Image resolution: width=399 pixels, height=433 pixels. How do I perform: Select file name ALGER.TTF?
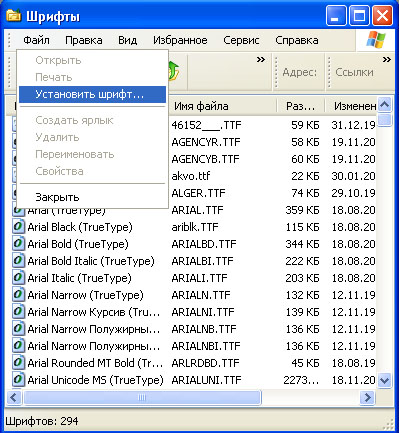click(199, 193)
